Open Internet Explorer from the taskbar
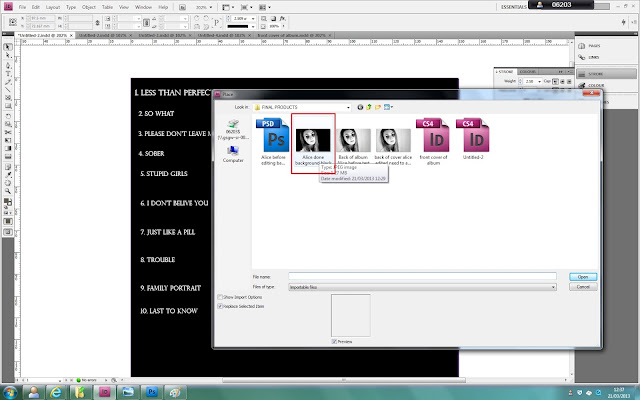Viewport: 640px width, 400px height. 56,392
